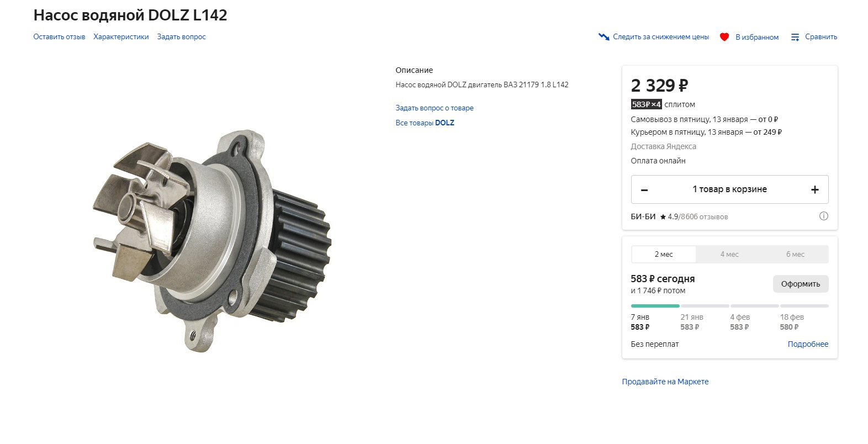Decrease cart quantity with minus button
Image resolution: width=868 pixels, height=444 pixels.
644,190
